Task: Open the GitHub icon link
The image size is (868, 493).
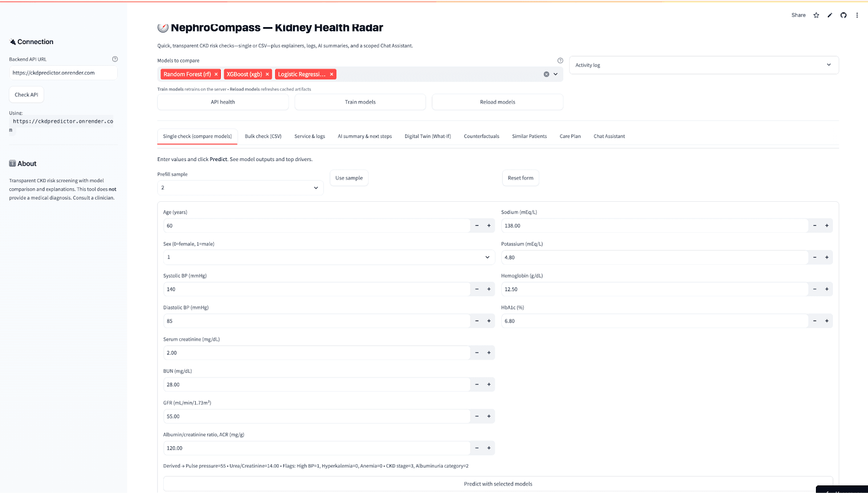Action: tap(843, 15)
